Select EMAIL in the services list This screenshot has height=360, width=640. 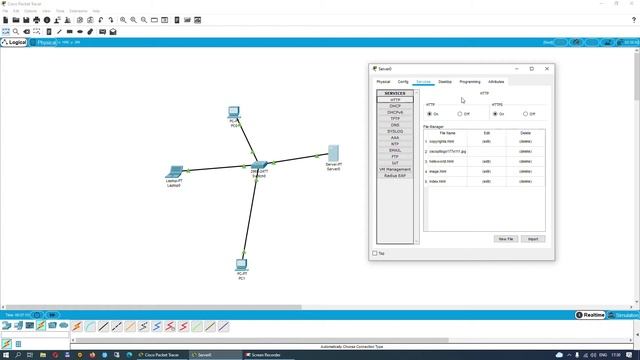point(395,150)
